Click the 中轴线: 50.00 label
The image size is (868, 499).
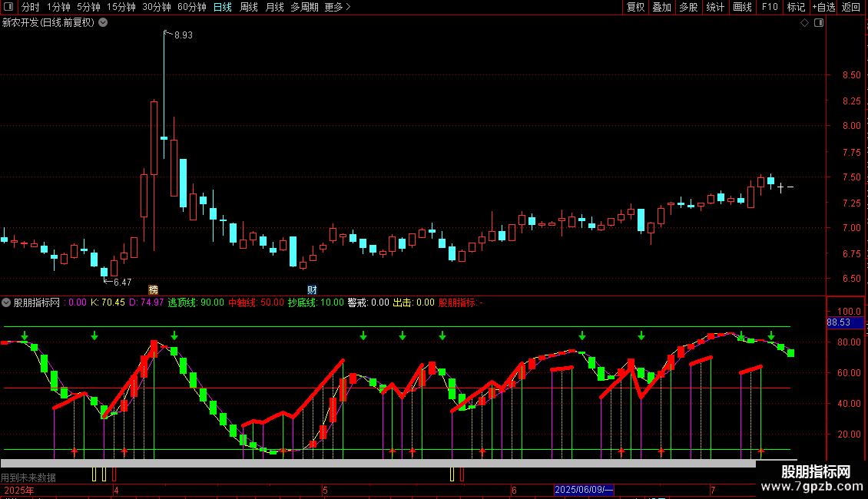[x=257, y=302]
